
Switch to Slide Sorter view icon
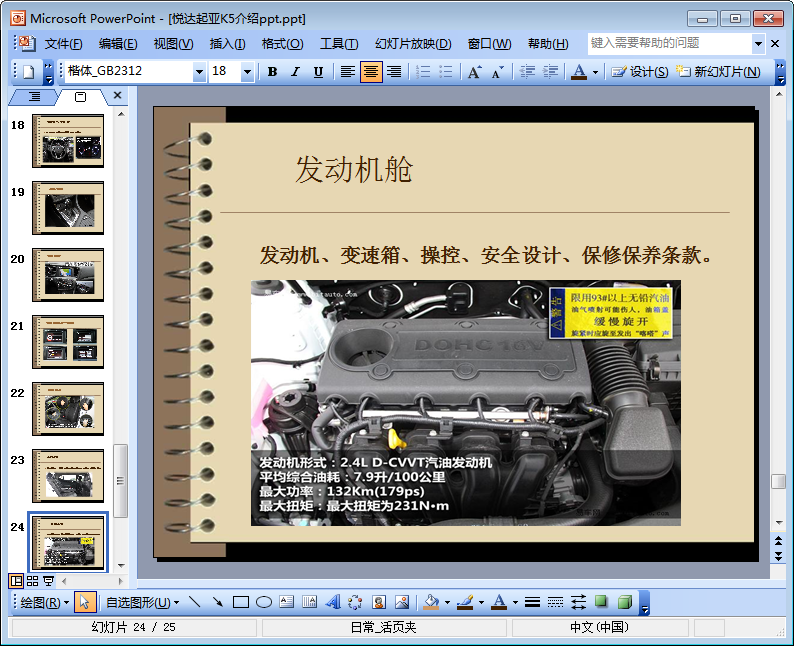pos(32,581)
